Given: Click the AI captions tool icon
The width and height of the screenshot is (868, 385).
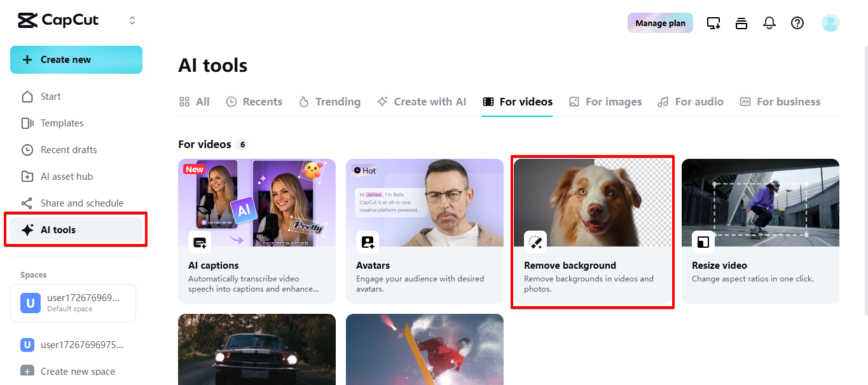Looking at the screenshot, I should [x=200, y=242].
